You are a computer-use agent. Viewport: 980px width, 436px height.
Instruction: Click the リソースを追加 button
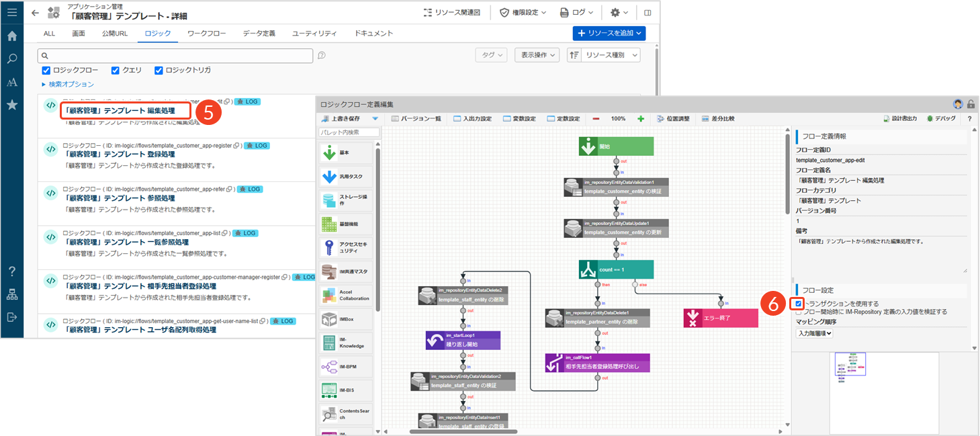coord(609,33)
